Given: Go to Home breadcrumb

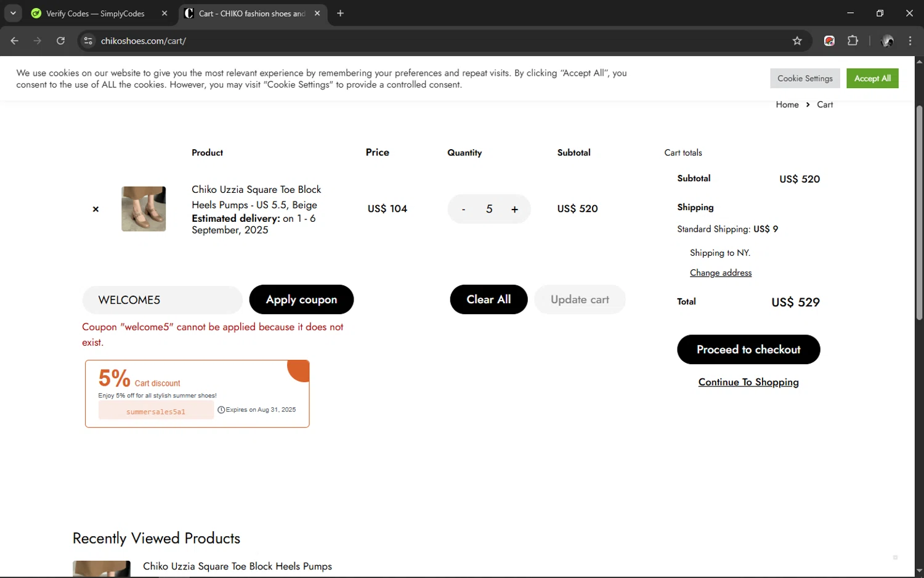Looking at the screenshot, I should pos(787,105).
